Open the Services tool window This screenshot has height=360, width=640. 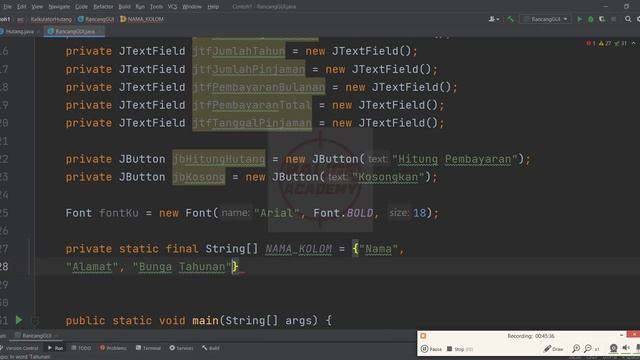[x=181, y=348]
